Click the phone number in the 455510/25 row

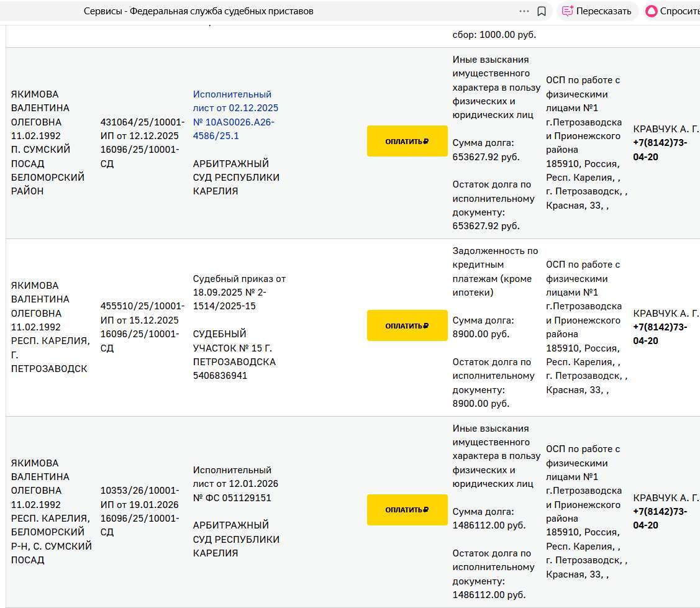pos(660,333)
